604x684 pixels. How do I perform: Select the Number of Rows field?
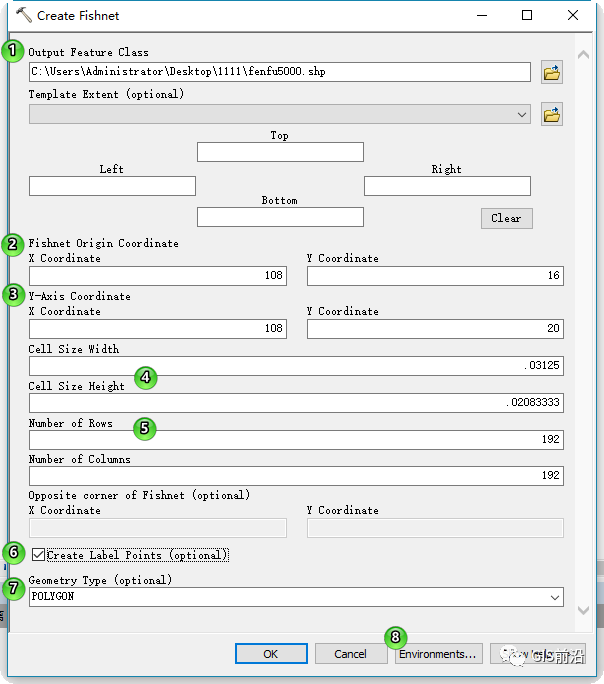point(296,440)
